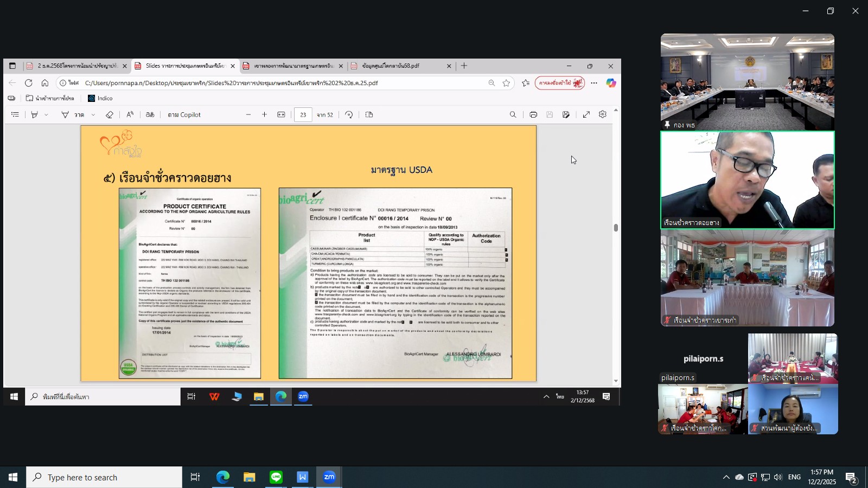Toggle PDF full screen mode icon
This screenshot has width=868, height=488.
point(586,115)
